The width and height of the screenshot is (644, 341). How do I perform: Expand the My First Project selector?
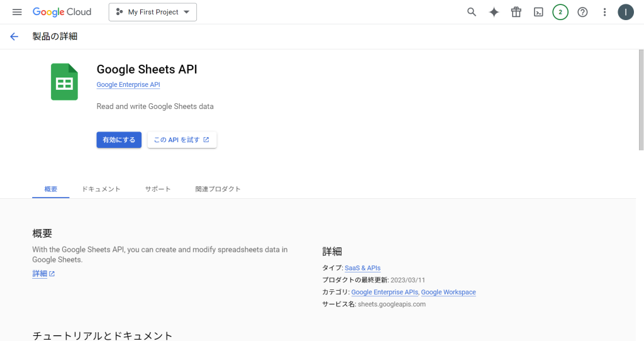153,12
